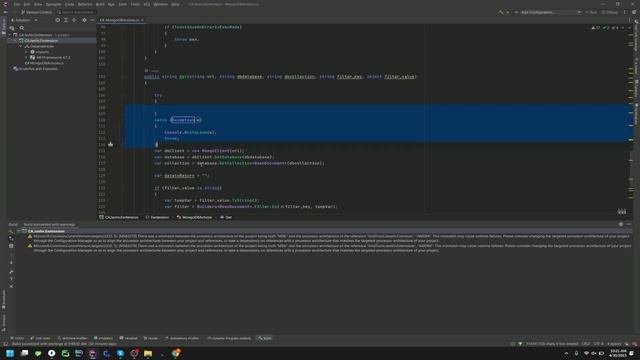
Task: Open the Dynamic Program Analysis tool window
Action: (229, 338)
